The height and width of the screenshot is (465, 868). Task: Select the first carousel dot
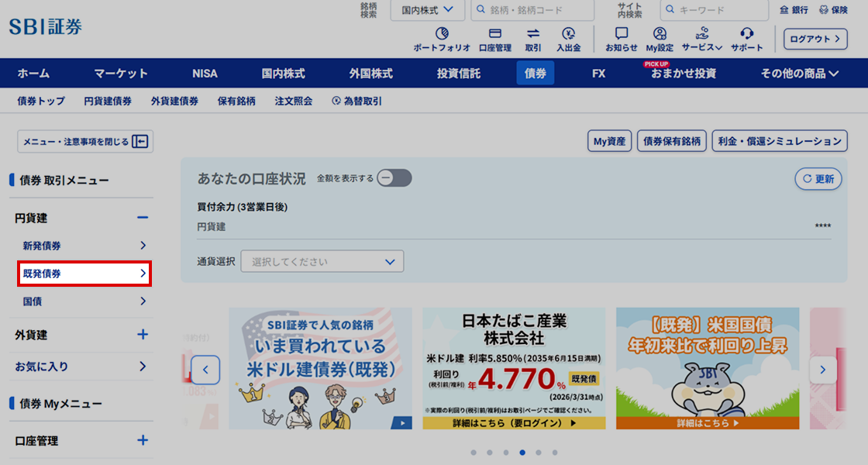(474, 453)
